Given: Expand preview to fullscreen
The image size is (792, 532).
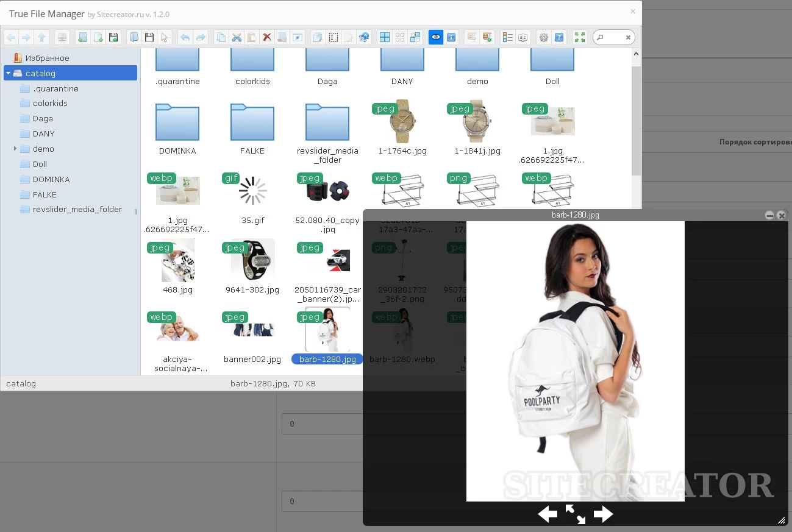Looking at the screenshot, I should (x=576, y=514).
